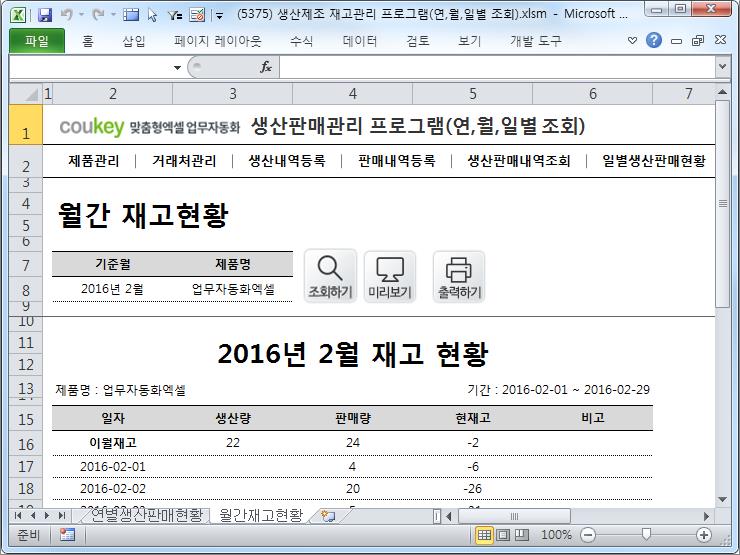740x555 pixels.
Task: Select the 2016-02-01 date cell
Action: point(113,467)
